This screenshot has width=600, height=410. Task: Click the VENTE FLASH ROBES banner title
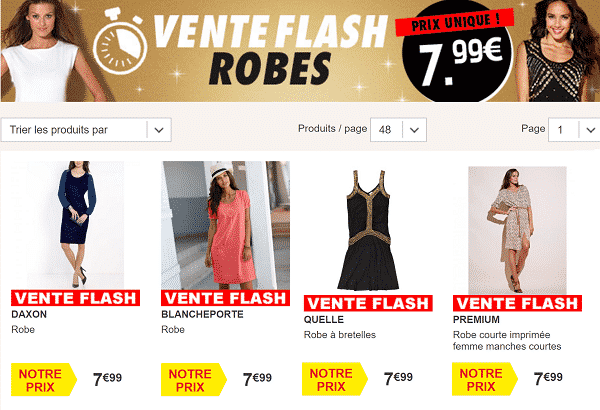[x=270, y=50]
